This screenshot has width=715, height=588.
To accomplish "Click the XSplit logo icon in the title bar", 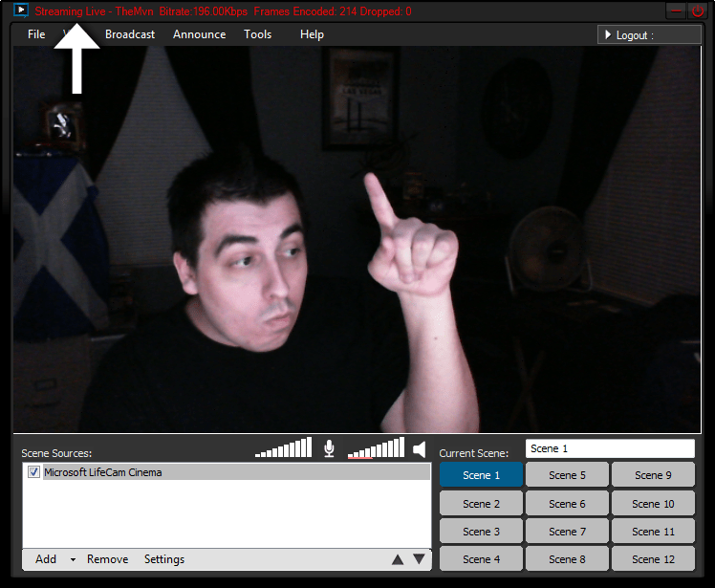I will click(x=21, y=10).
